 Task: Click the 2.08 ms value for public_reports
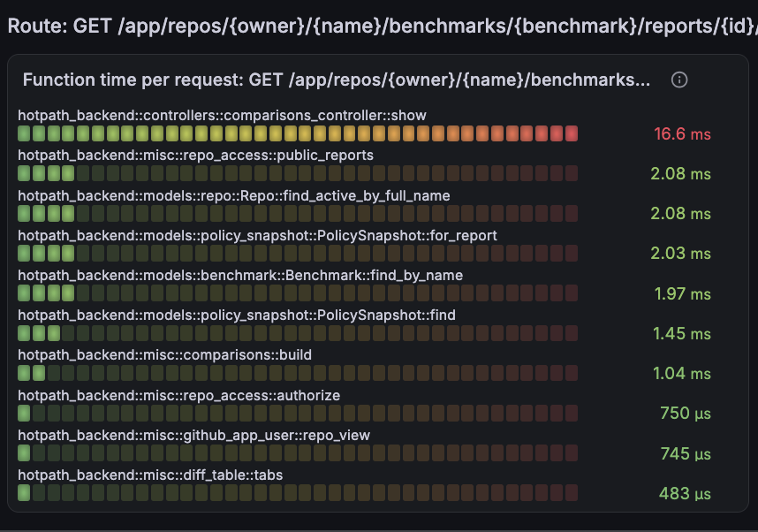click(x=680, y=173)
